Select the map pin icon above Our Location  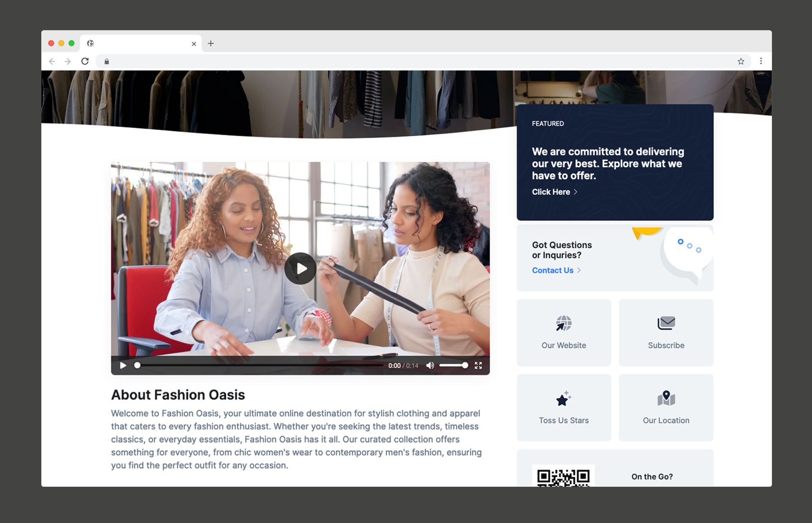coord(666,398)
